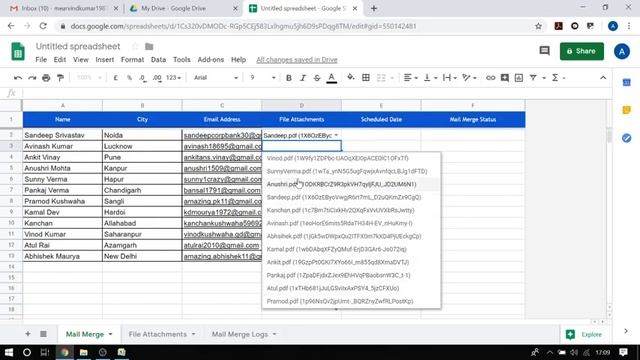
Task: Open the zoom level dropdown
Action: point(89,78)
